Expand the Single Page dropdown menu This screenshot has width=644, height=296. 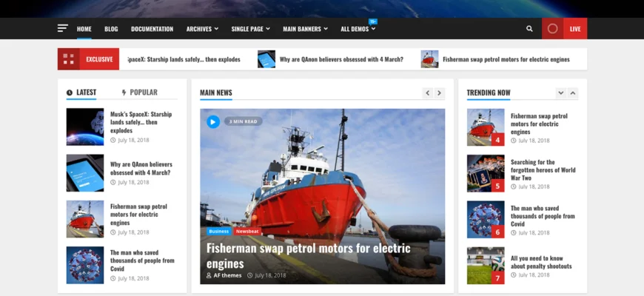click(x=250, y=29)
